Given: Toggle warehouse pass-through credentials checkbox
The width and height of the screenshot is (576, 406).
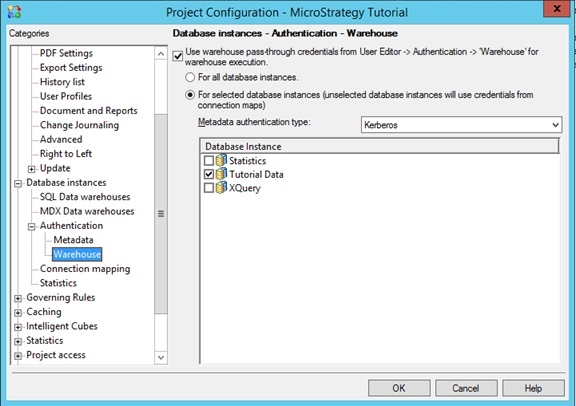Looking at the screenshot, I should (178, 56).
